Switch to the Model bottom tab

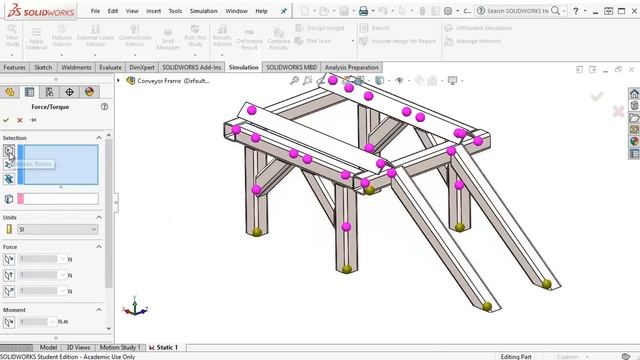[x=48, y=347]
